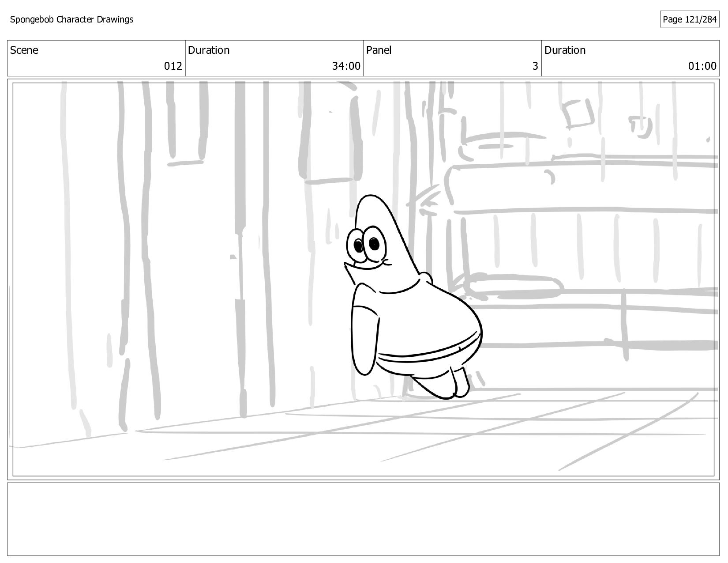Screen dimensions: 728x563
Task: Click the panel number value '3'
Action: coord(535,66)
